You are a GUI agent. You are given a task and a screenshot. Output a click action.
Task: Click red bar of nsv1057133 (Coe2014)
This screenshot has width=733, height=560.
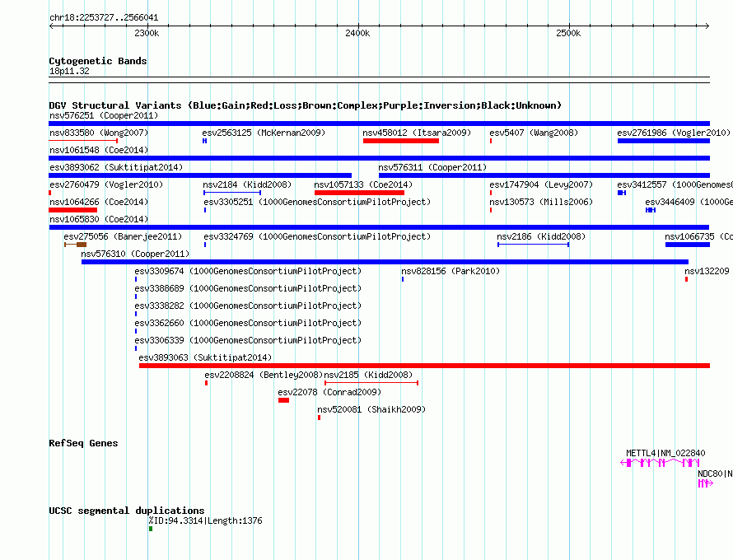[x=359, y=193]
